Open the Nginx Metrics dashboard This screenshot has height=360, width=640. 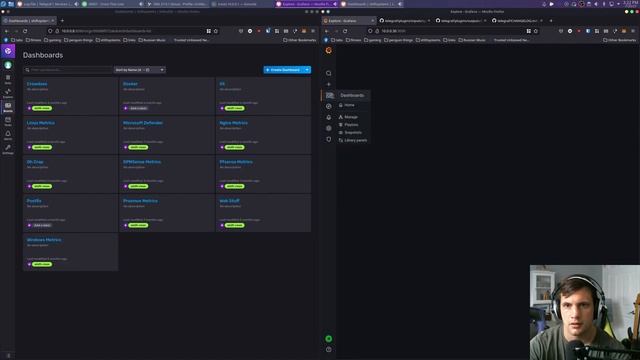pos(233,123)
